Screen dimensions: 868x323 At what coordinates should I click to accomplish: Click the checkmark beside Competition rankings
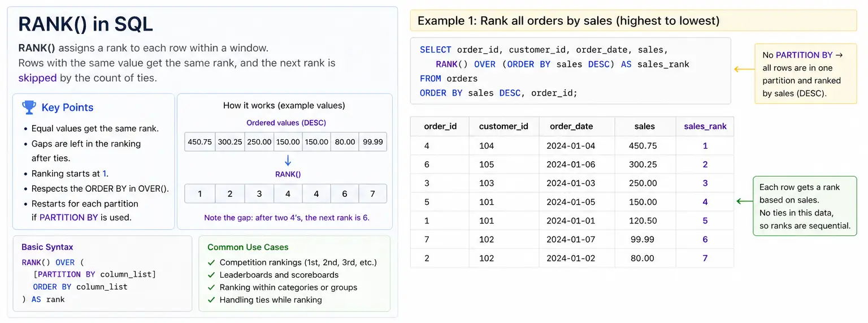211,262
